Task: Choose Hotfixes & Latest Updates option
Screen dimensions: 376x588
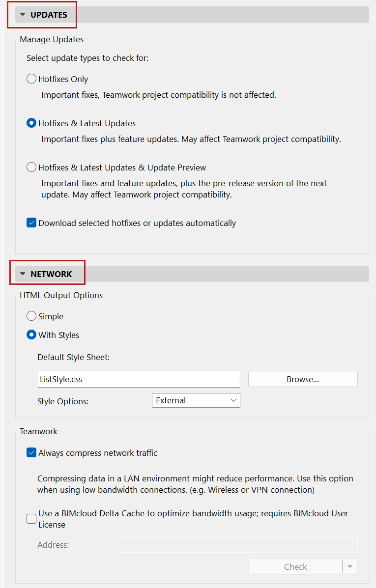Action: [x=31, y=123]
